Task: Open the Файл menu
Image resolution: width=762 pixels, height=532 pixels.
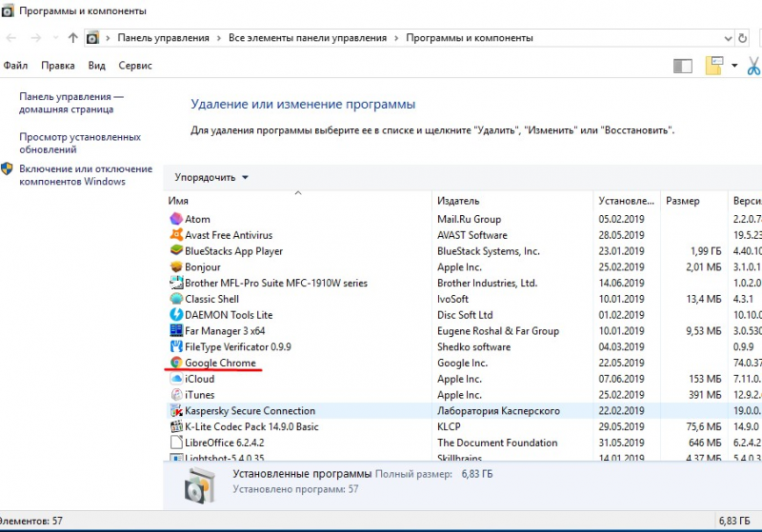Action: pos(15,66)
